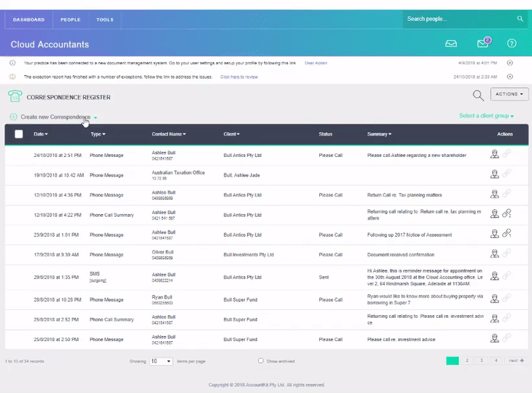This screenshot has width=532, height=393.
Task: Go to page 2 of the records
Action: (x=467, y=360)
